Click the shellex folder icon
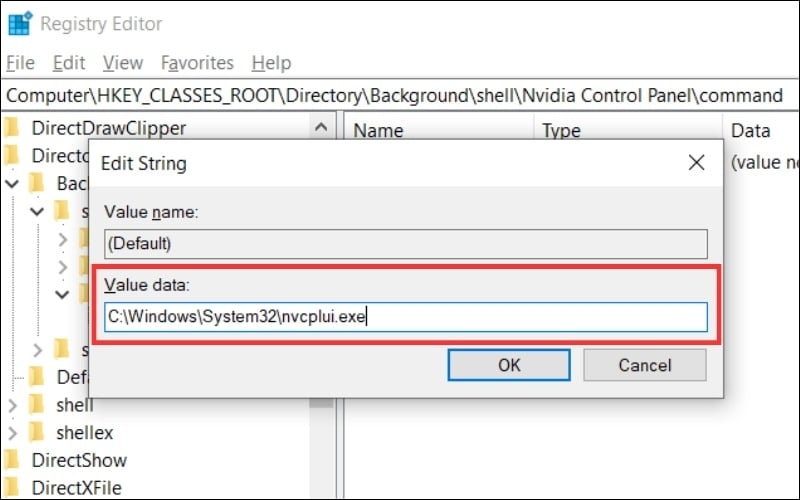 38,433
